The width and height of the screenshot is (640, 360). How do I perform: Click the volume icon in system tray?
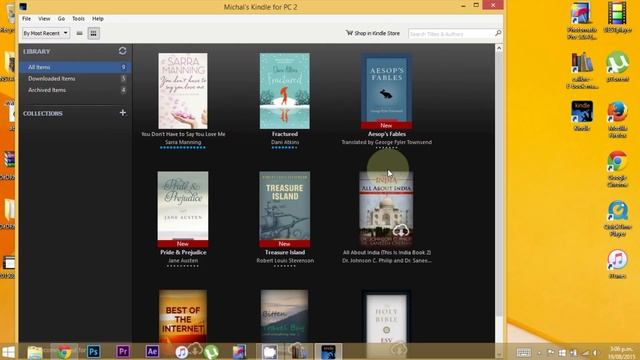pos(595,353)
